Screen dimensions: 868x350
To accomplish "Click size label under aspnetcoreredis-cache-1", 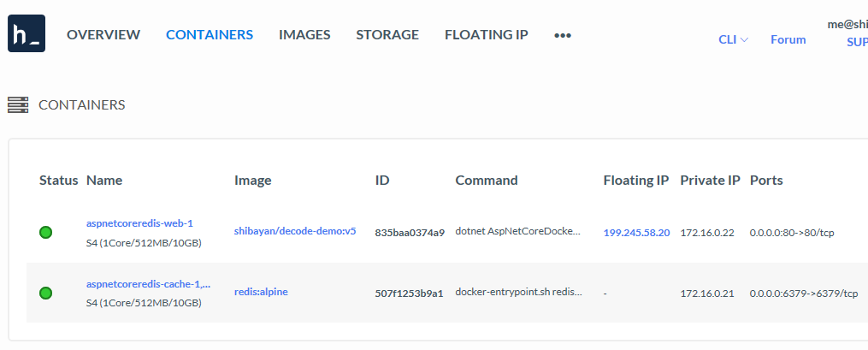I will [144, 304].
